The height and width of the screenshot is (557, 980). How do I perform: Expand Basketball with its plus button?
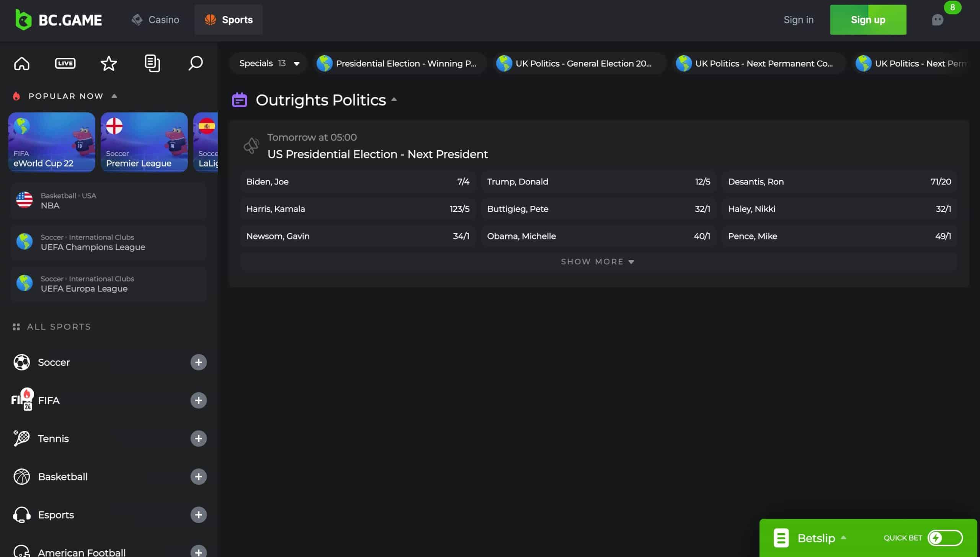click(x=199, y=477)
